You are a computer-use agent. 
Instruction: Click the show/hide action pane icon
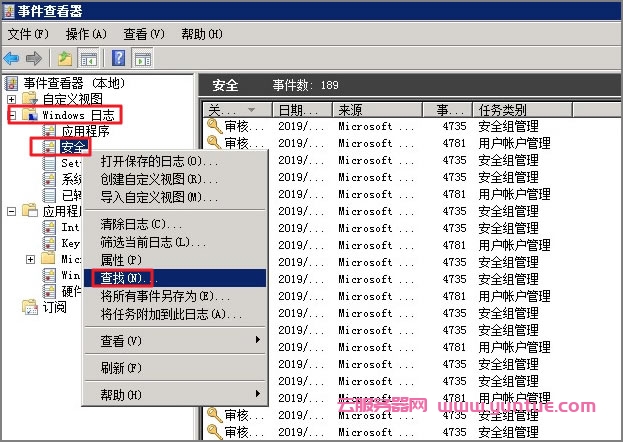[143, 58]
